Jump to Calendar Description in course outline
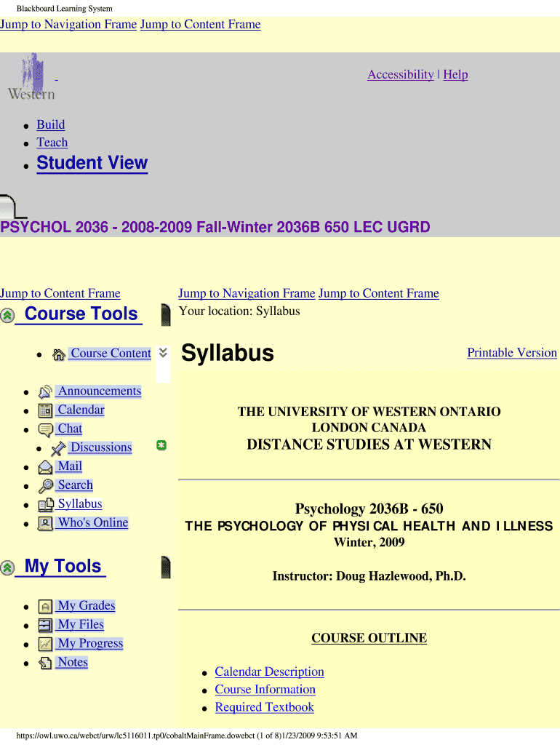 point(269,672)
